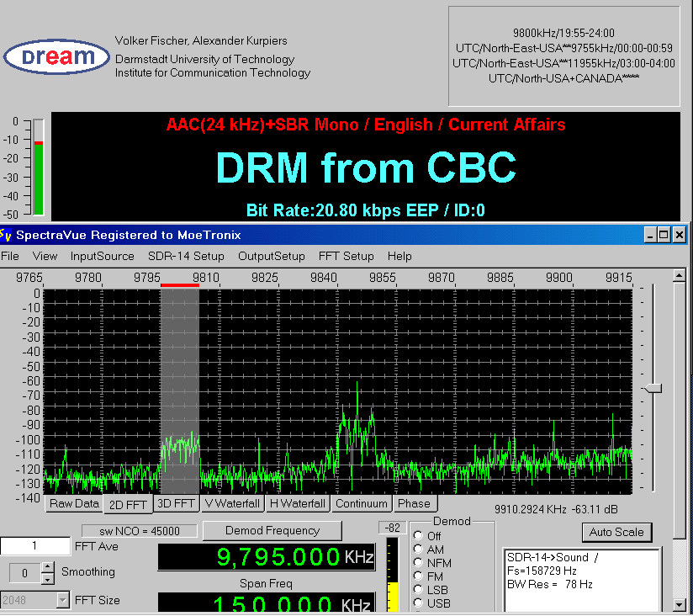Decrease the Smoothing value with down arrow

tap(48, 578)
